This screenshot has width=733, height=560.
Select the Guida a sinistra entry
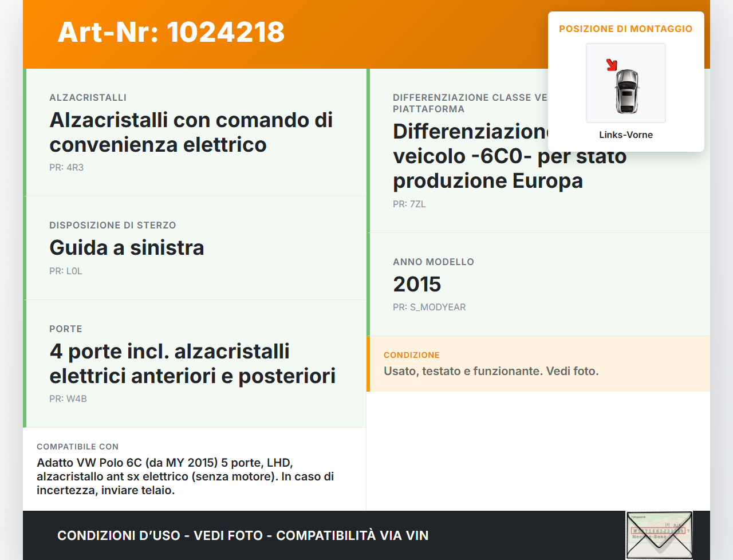pyautogui.click(x=127, y=247)
